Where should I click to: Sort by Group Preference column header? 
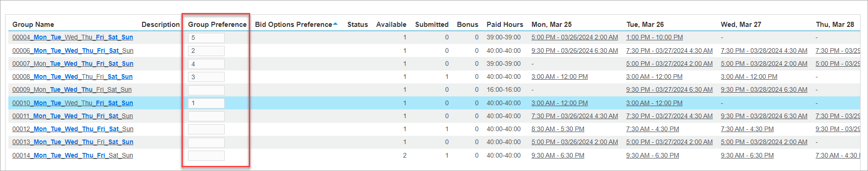click(217, 25)
